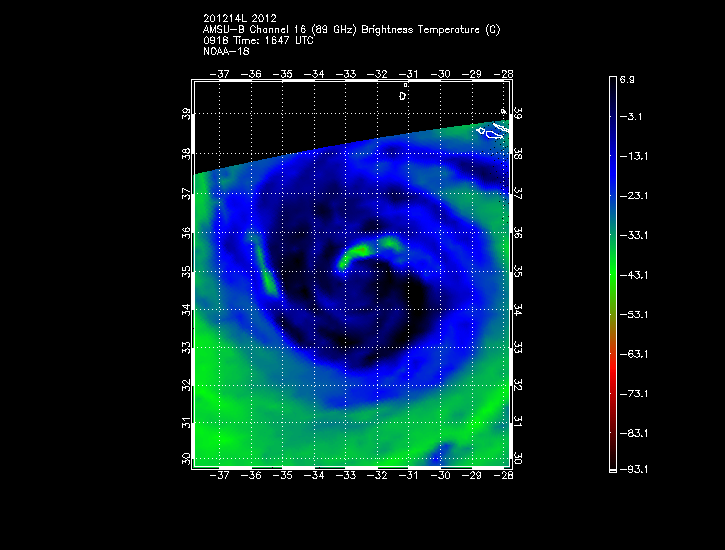Click the -23.1 color scale label
725x550 pixels.
click(633, 196)
